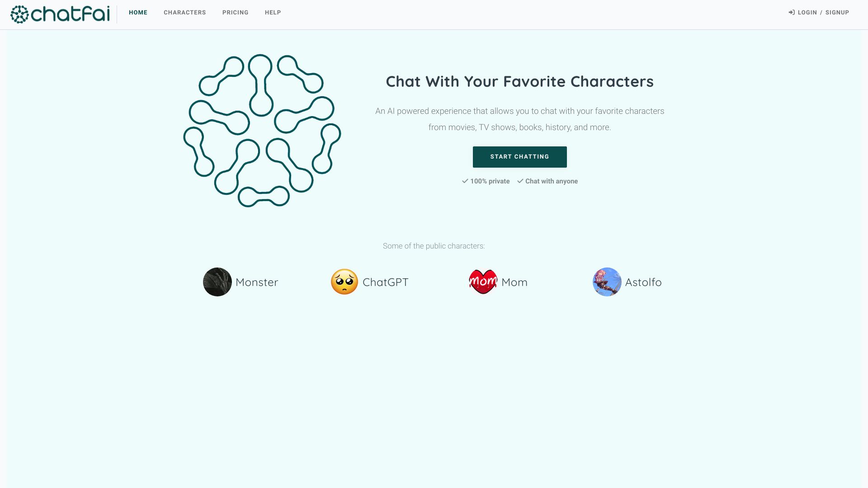The image size is (868, 488).
Task: Click the checkmark next to 100% private
Action: (465, 181)
